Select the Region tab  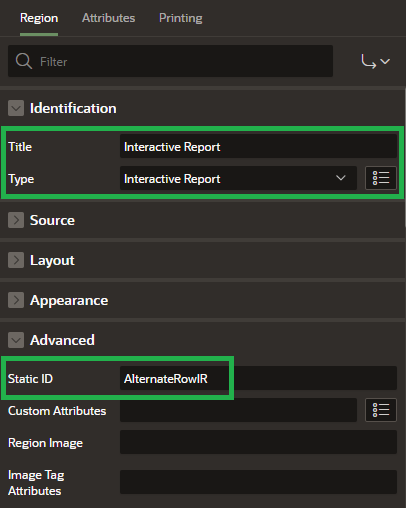click(x=39, y=18)
